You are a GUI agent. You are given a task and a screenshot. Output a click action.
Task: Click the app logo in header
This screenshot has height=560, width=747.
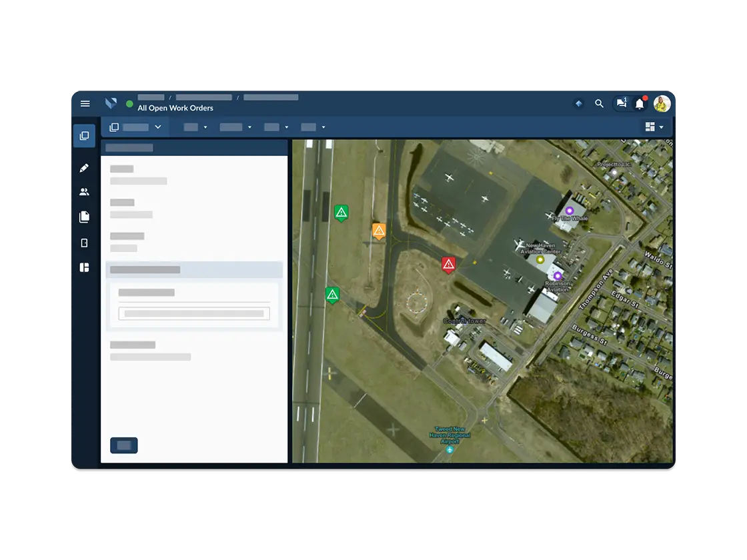[111, 103]
